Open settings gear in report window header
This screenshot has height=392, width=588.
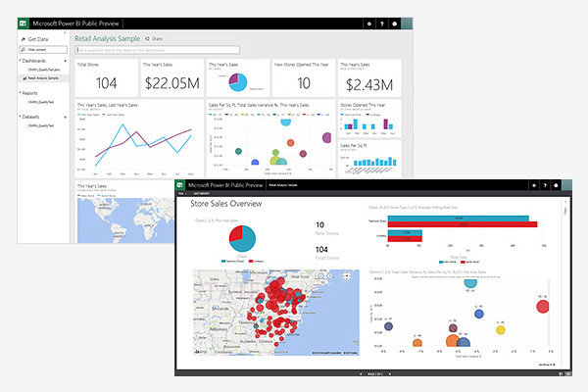click(x=534, y=185)
